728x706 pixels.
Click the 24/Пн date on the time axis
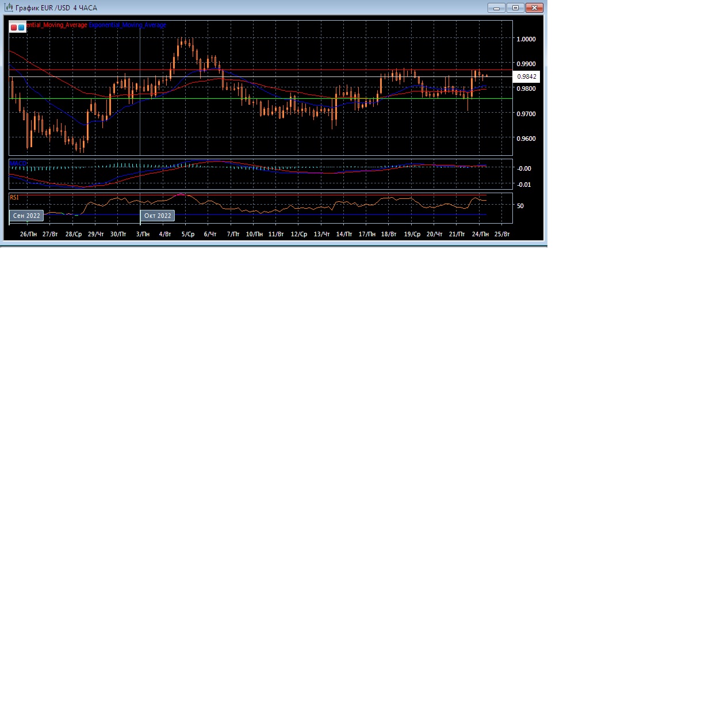[x=480, y=234]
